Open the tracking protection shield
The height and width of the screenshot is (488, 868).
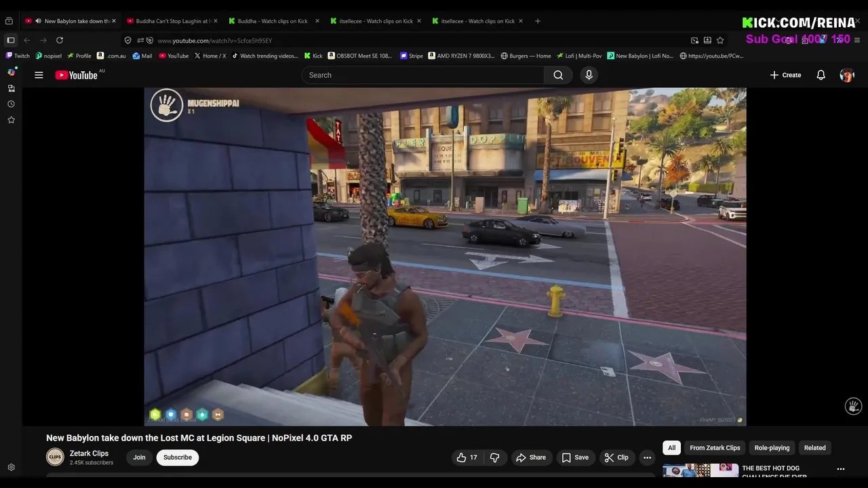(x=127, y=41)
